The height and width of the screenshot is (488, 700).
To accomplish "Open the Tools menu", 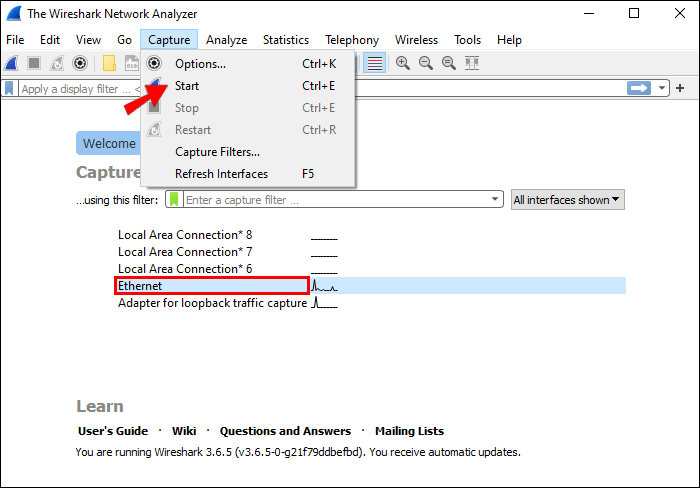I will [x=467, y=40].
